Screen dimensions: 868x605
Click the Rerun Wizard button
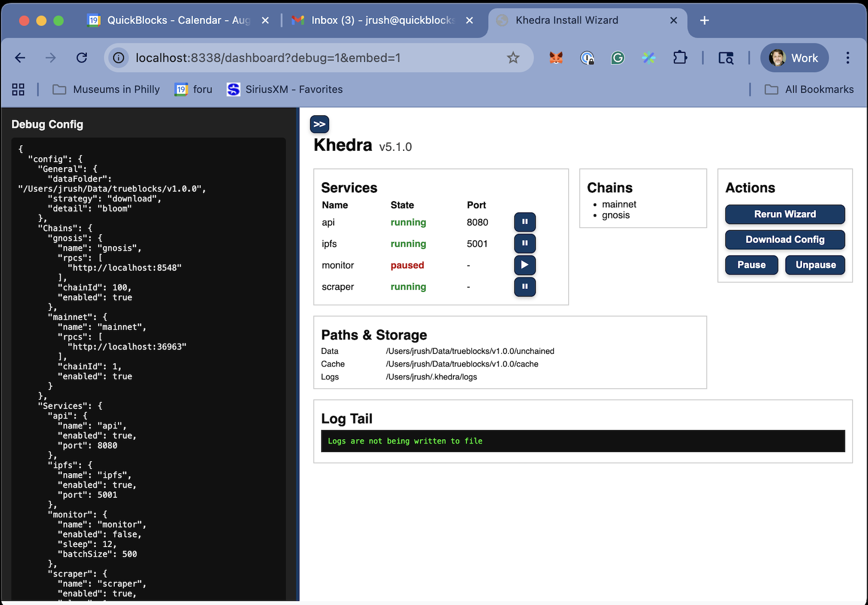[x=785, y=214]
